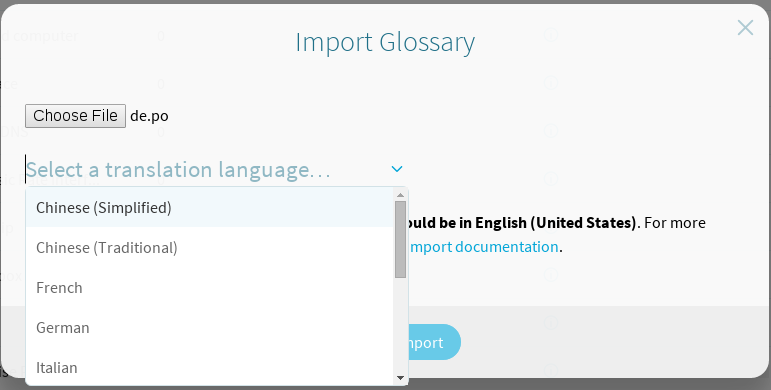Select Chinese (Traditional) from the list

tap(210, 247)
